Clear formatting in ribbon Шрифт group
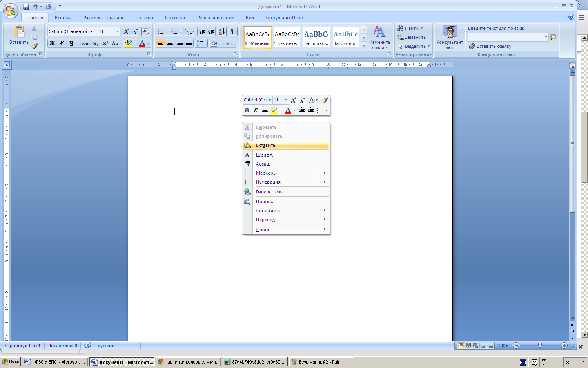The image size is (588, 368). click(x=146, y=31)
